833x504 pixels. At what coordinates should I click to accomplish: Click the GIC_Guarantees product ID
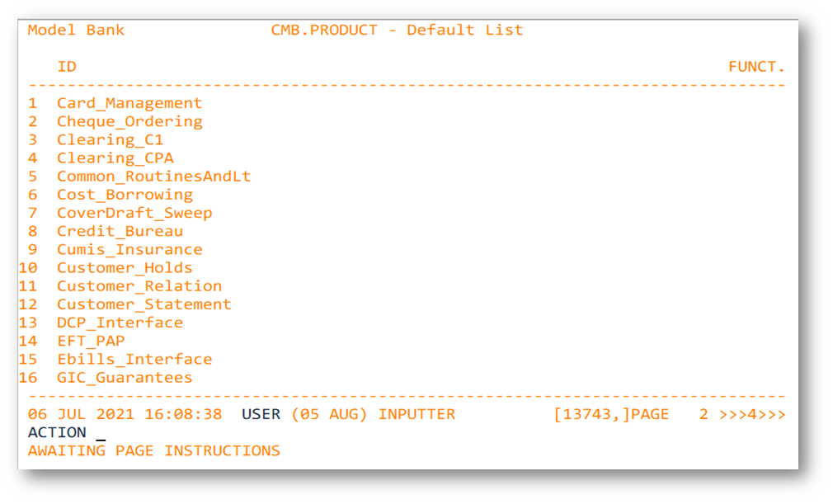coord(125,377)
